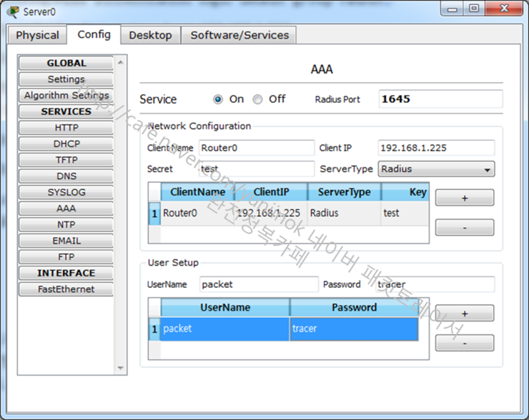Viewport: 529px width, 420px height.
Task: Select the packet cell in user table
Action: pyautogui.click(x=225, y=329)
